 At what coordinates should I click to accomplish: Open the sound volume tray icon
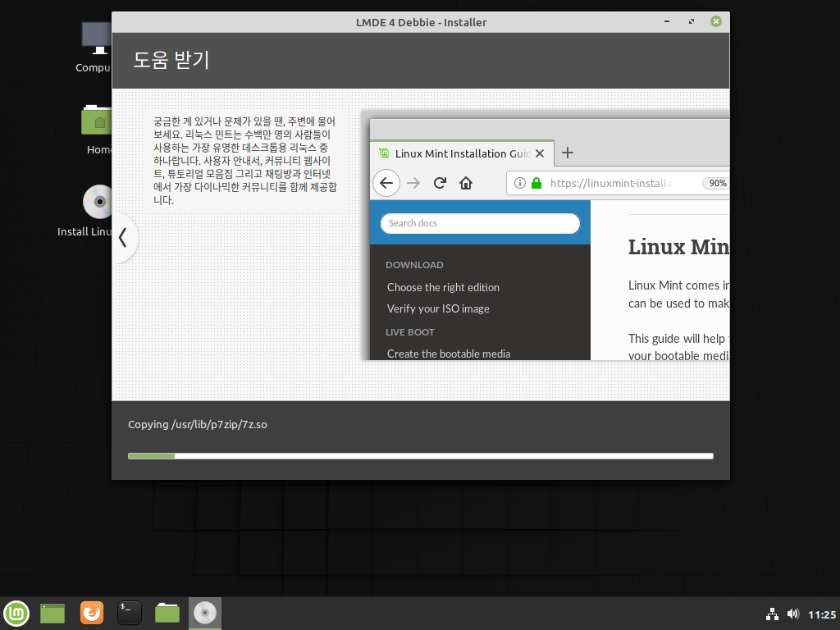pyautogui.click(x=793, y=614)
